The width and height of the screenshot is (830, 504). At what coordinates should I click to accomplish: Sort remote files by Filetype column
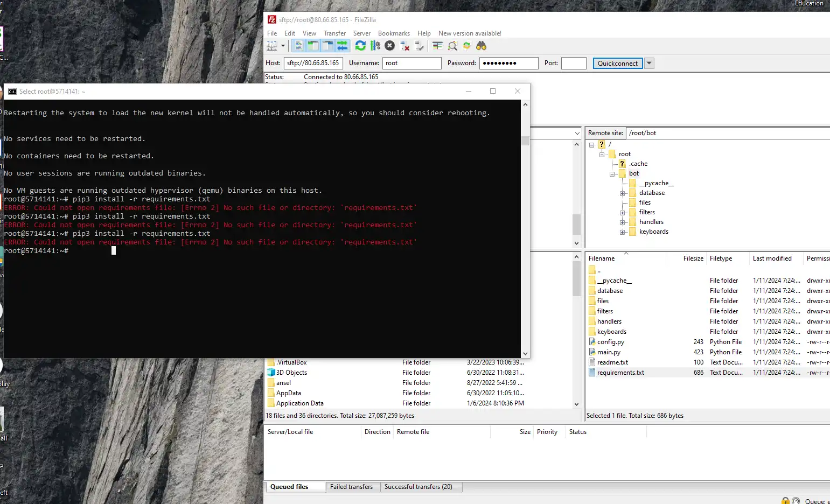(728, 258)
